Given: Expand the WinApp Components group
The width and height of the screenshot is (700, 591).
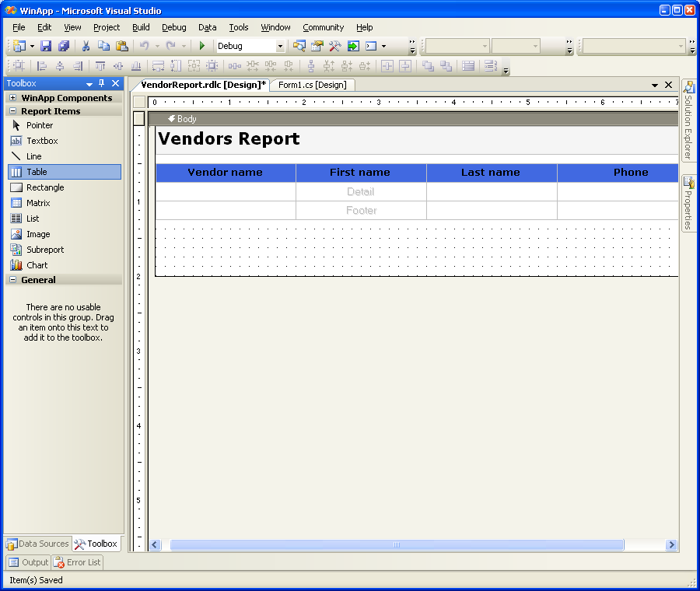Looking at the screenshot, I should pos(13,98).
